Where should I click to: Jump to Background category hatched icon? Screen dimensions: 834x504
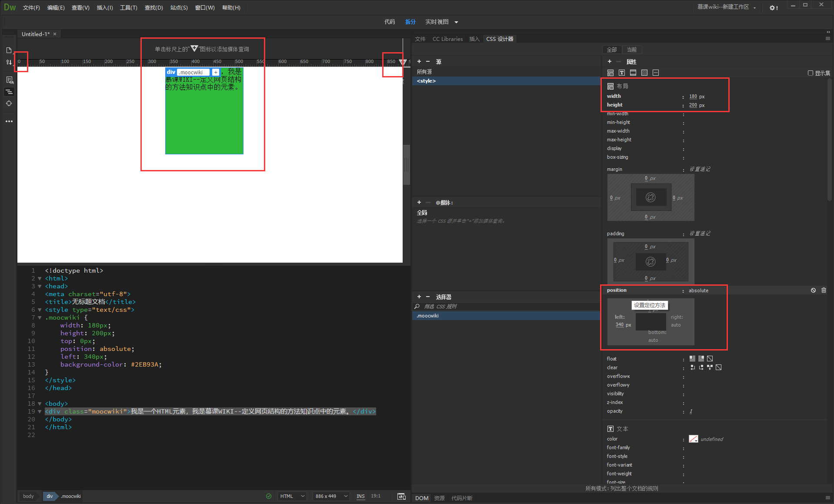pos(644,73)
